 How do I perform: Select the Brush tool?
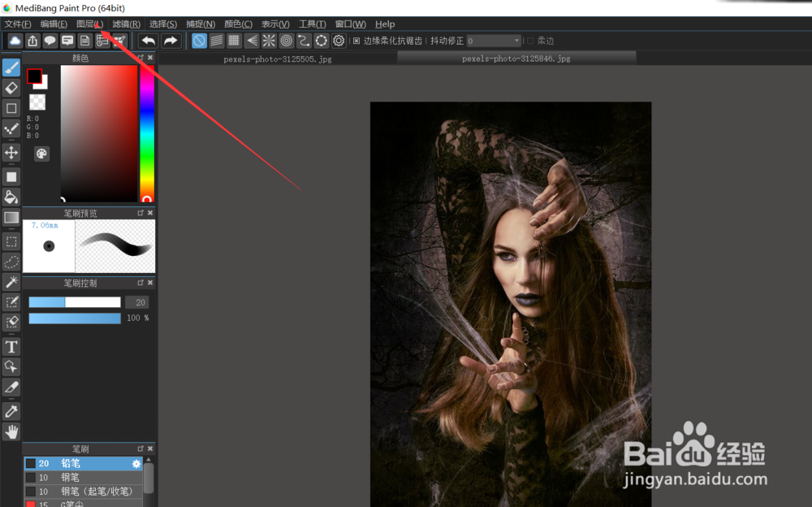point(11,67)
